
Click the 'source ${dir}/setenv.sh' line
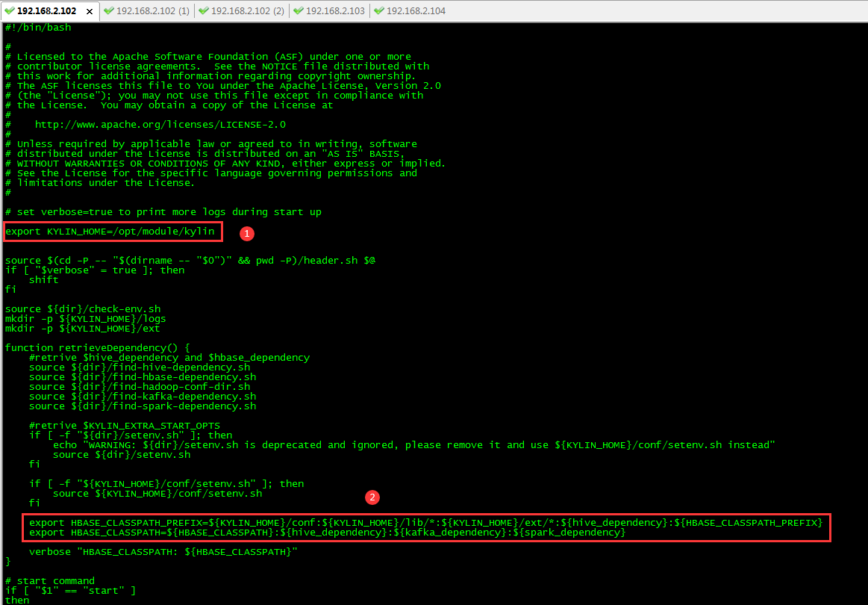click(x=121, y=454)
